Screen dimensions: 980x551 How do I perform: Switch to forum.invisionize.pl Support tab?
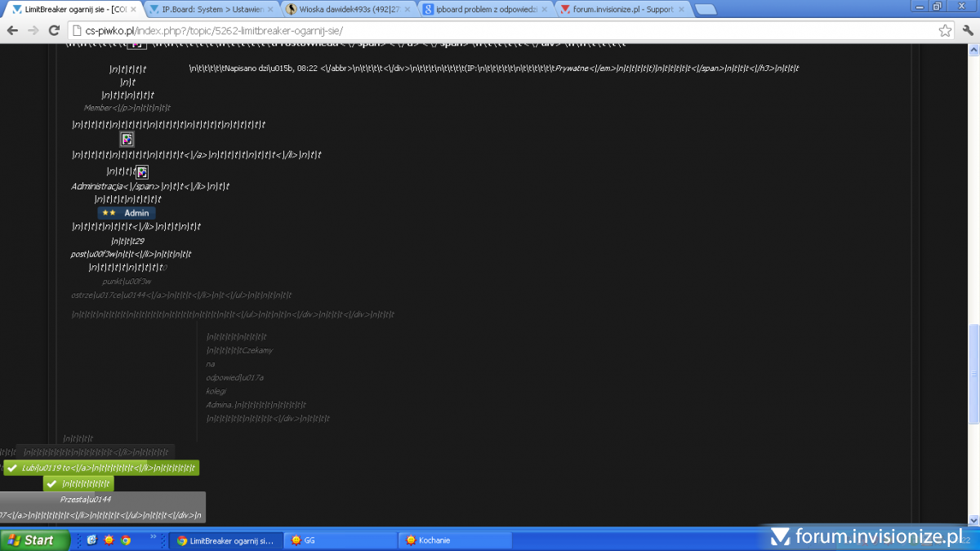point(622,9)
